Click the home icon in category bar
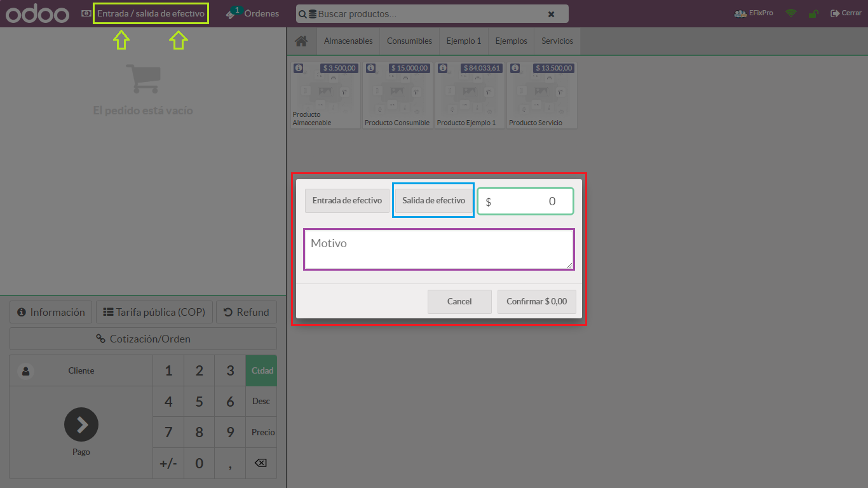868x488 pixels. 301,41
